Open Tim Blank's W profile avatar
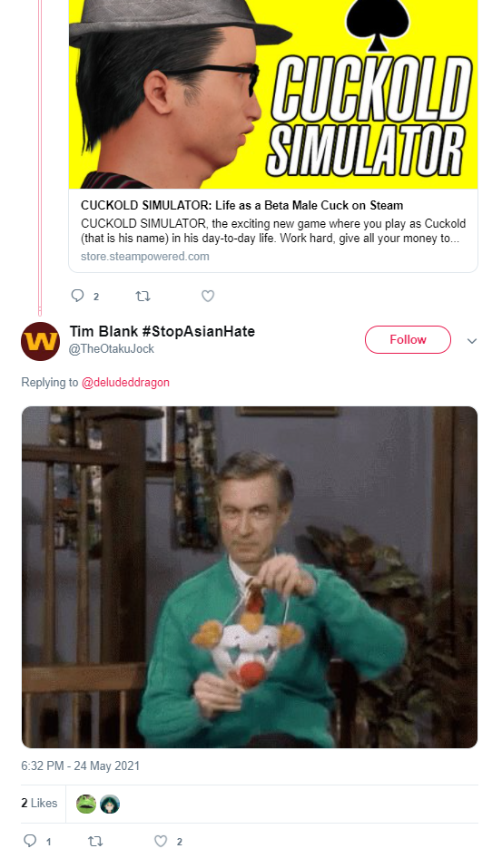Viewport: 502px width, 868px height. click(41, 341)
